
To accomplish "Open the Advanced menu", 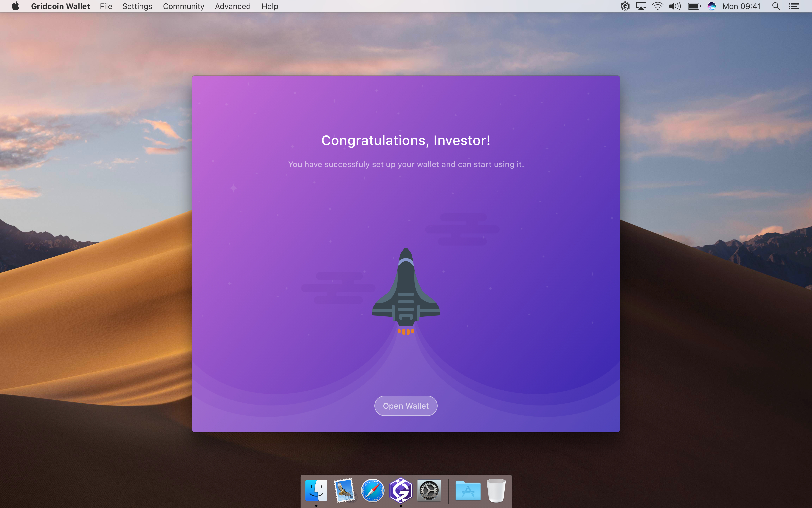I will coord(233,6).
